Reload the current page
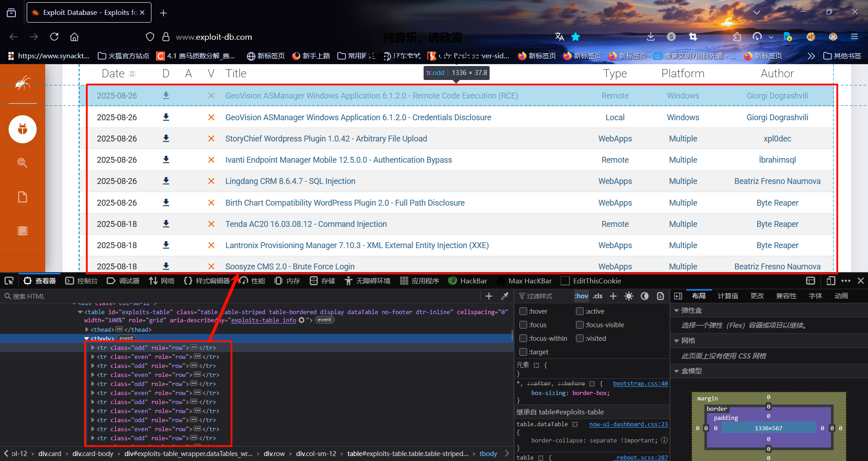 click(x=54, y=37)
